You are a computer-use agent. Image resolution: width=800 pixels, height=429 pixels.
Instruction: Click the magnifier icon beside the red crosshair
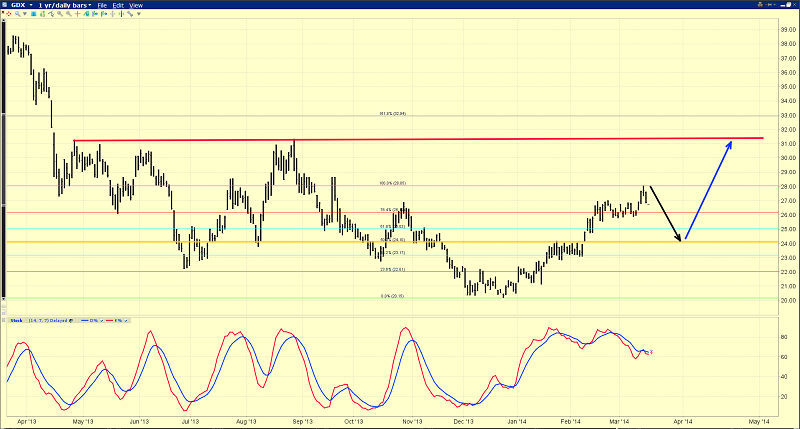[x=17, y=14]
